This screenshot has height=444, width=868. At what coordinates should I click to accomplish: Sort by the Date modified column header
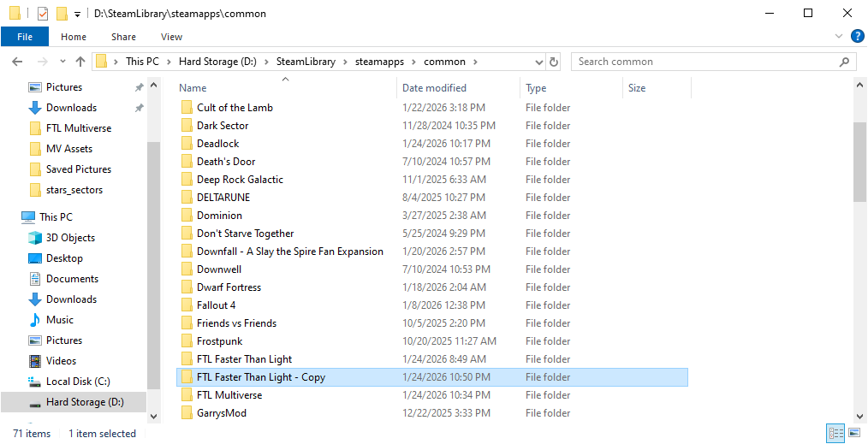point(434,88)
